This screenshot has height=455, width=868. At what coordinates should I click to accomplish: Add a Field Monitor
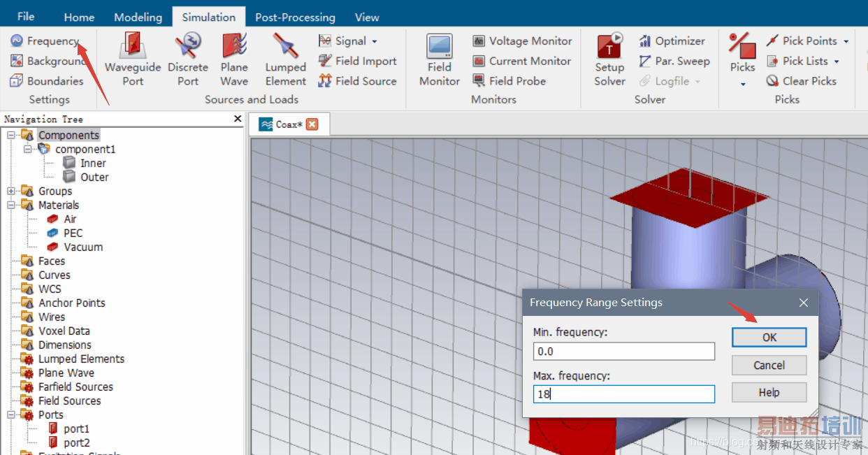[x=440, y=60]
